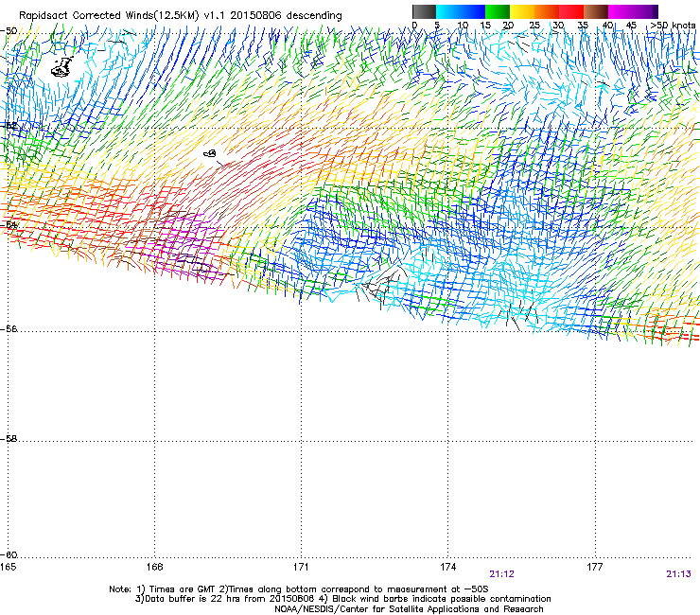This screenshot has height=615, width=700.
Task: Click the '174' longitude axis label
Action: coord(447,567)
